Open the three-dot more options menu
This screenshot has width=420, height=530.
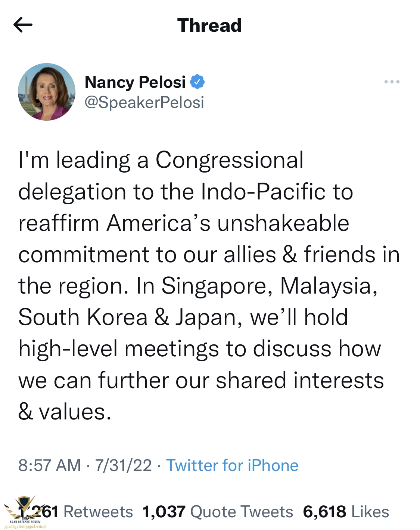pyautogui.click(x=392, y=82)
